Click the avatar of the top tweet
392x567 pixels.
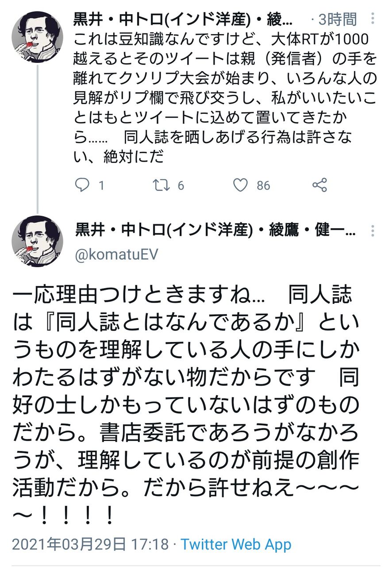click(x=37, y=37)
